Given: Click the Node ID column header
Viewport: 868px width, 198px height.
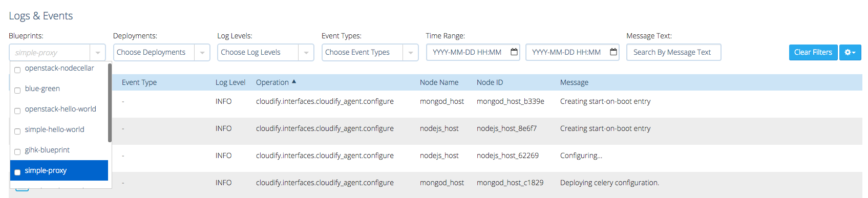Looking at the screenshot, I should (490, 82).
